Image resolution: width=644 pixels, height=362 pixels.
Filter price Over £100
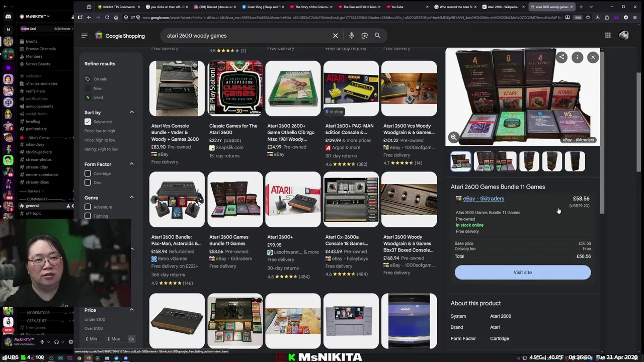tap(94, 328)
